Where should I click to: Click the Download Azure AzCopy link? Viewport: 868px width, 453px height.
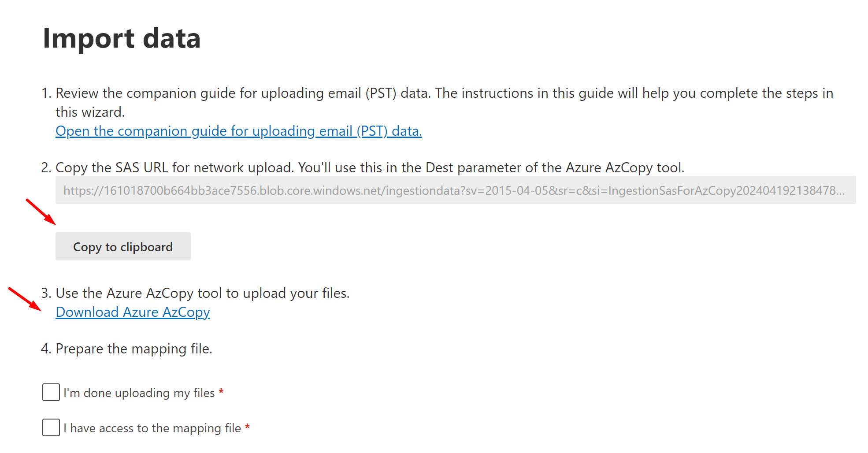(x=133, y=312)
